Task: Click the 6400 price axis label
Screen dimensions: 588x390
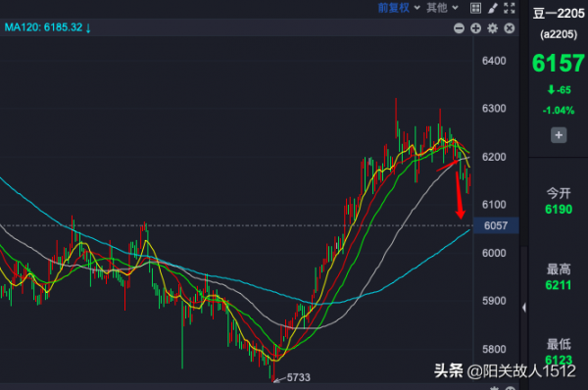Action: click(x=494, y=61)
